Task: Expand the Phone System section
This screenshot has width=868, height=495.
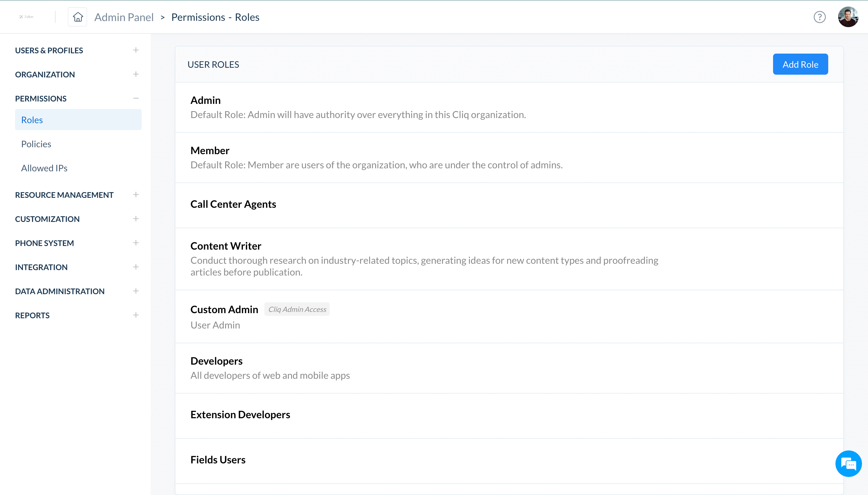Action: 136,242
